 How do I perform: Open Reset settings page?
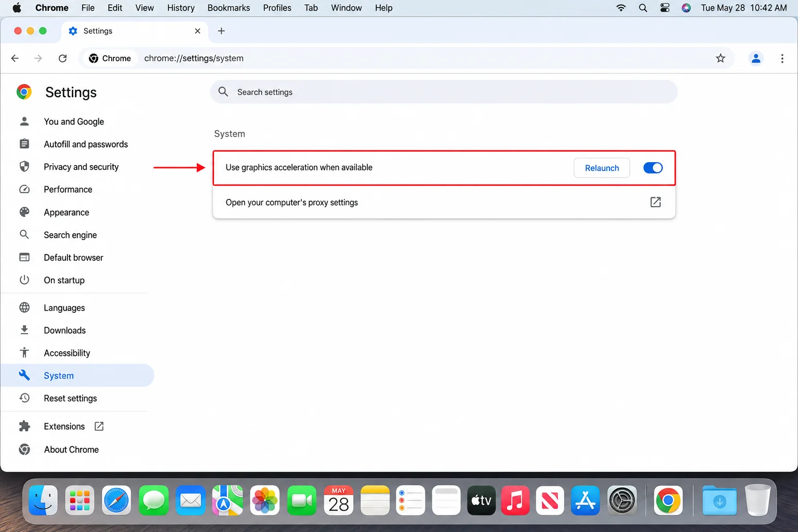click(x=70, y=398)
